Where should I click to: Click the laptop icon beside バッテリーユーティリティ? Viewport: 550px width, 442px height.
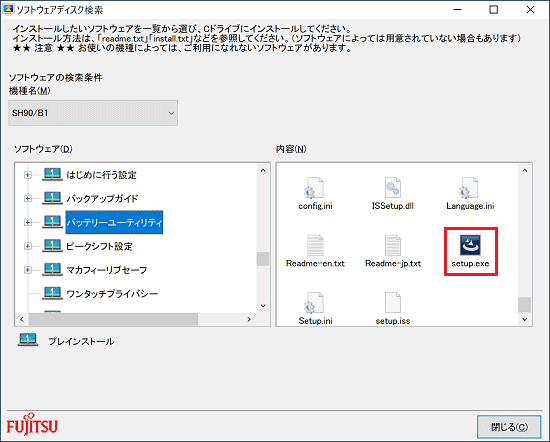pyautogui.click(x=52, y=222)
